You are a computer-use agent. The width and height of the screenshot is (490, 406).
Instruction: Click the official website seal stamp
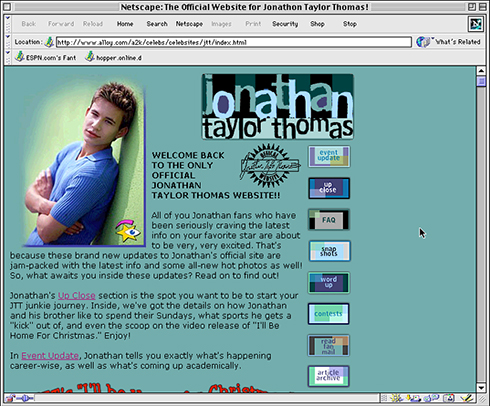click(x=270, y=165)
